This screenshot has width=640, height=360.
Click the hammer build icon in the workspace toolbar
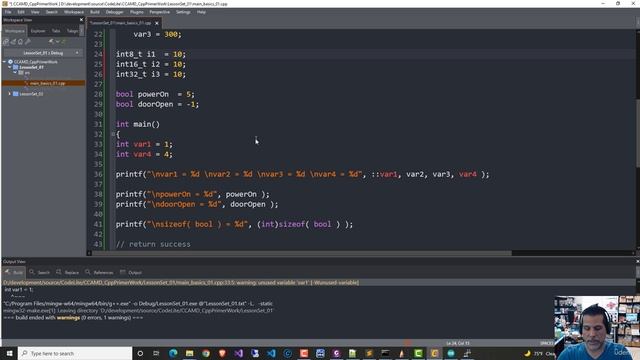tap(51, 42)
